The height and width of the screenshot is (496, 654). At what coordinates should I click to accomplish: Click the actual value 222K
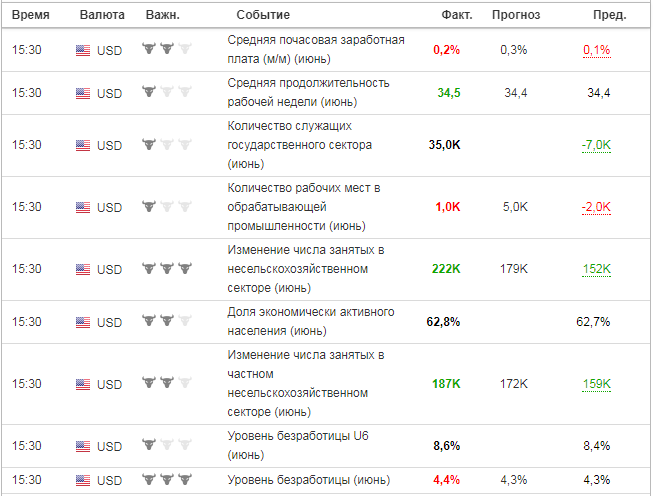pos(446,269)
